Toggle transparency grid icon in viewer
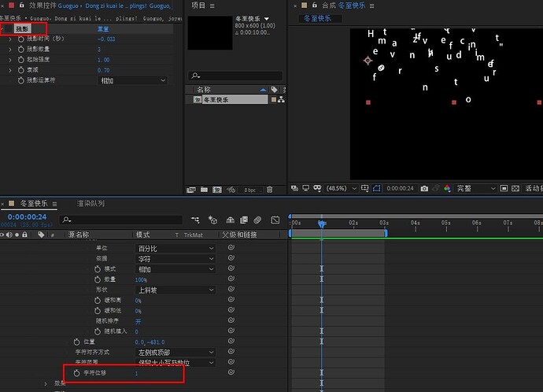The height and width of the screenshot is (392, 543). [515, 188]
